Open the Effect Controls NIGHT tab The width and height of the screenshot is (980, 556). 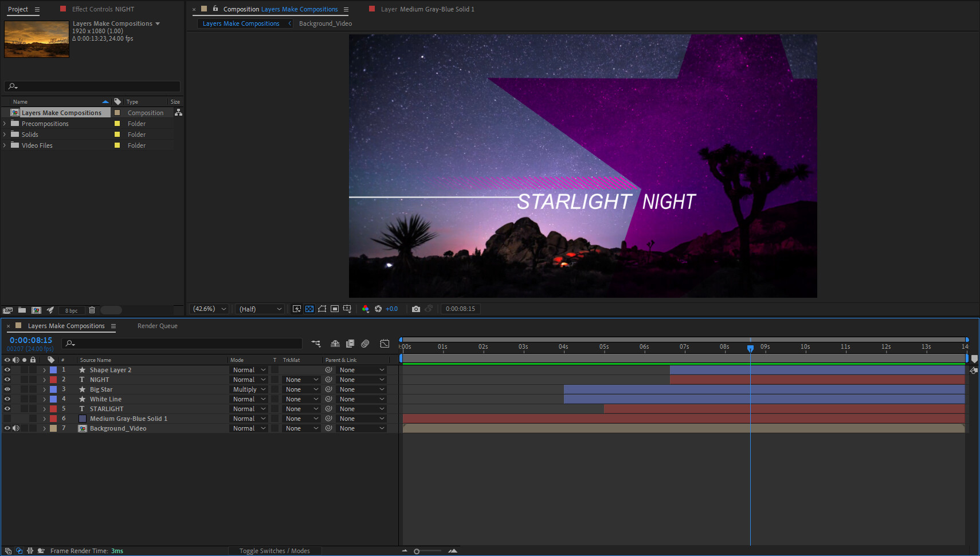[x=103, y=9]
